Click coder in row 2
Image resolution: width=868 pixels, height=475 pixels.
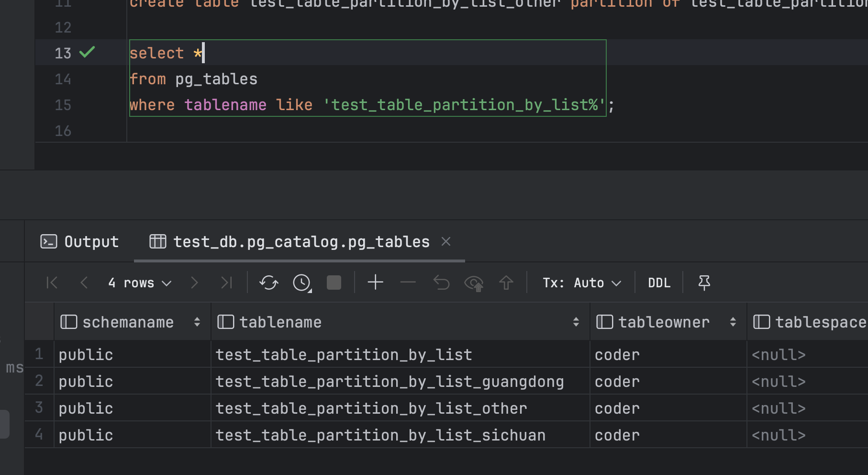click(x=668, y=382)
